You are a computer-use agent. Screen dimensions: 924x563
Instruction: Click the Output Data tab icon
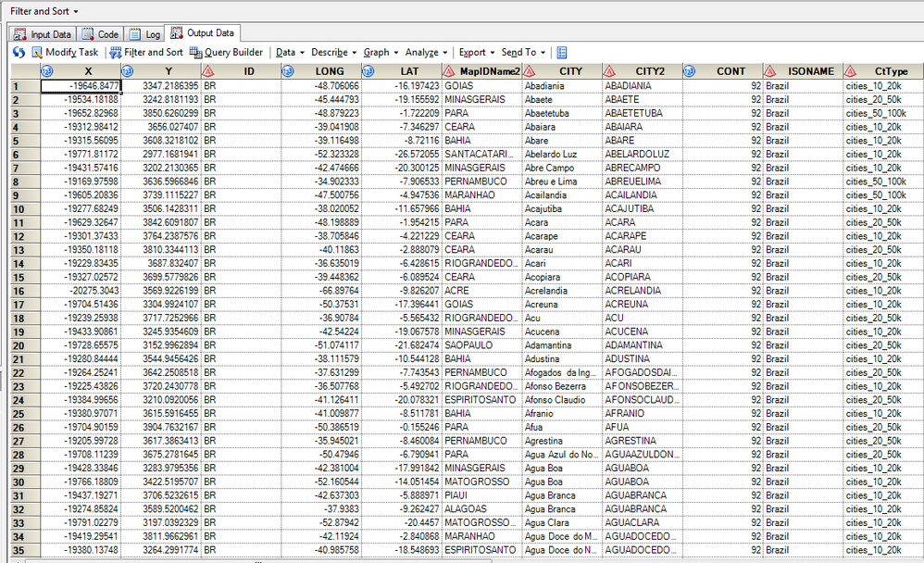(x=176, y=33)
